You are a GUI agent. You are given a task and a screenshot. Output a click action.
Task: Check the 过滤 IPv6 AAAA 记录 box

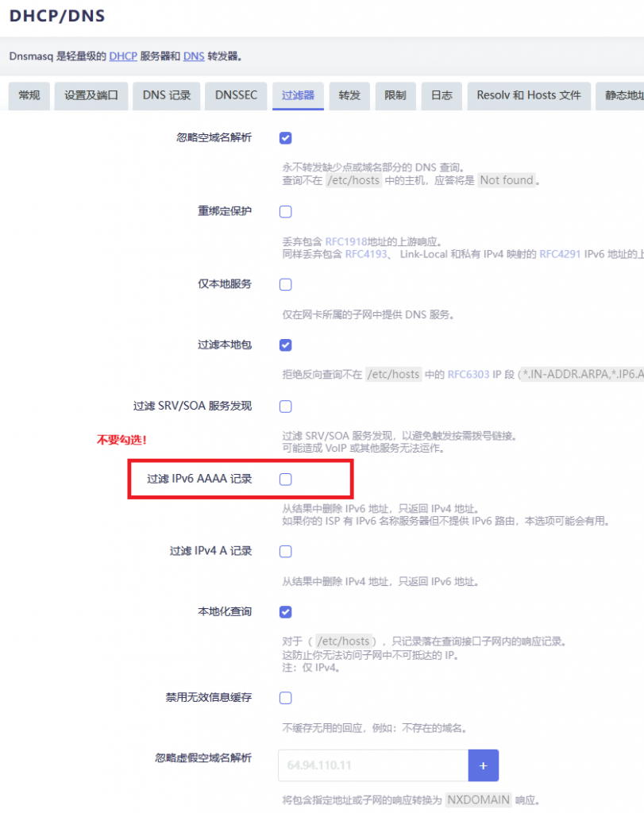(285, 478)
